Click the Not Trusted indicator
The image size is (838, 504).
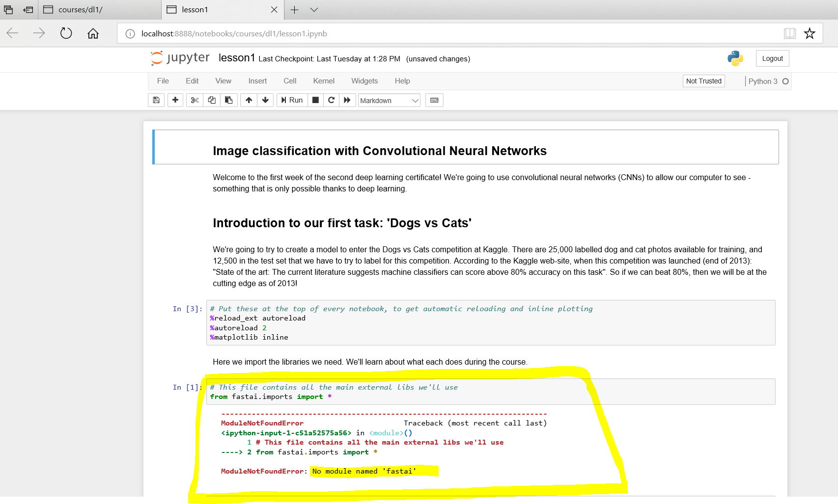703,81
